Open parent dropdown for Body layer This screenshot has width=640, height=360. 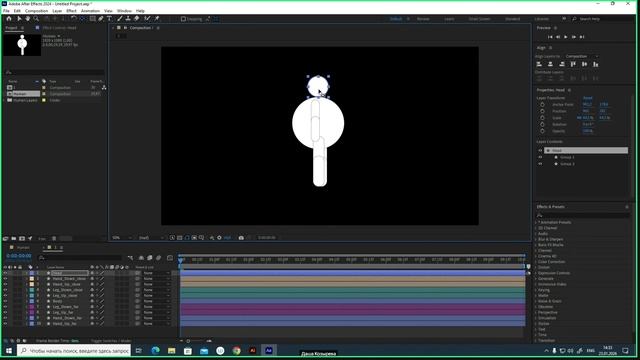click(x=157, y=301)
